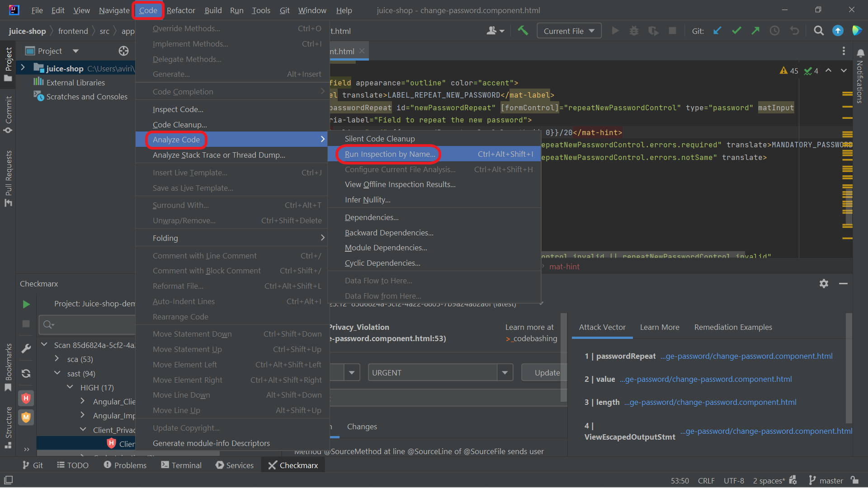Open the Refactor menu
The height and width of the screenshot is (488, 868).
[181, 10]
